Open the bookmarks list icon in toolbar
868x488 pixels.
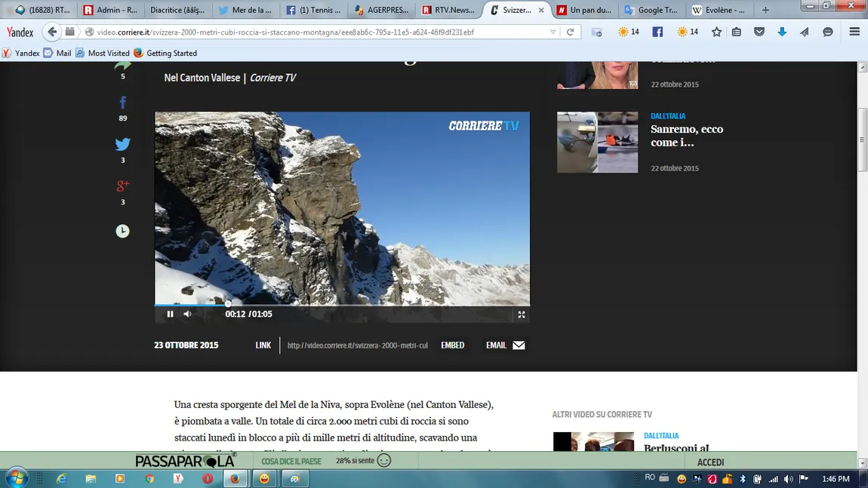(736, 32)
